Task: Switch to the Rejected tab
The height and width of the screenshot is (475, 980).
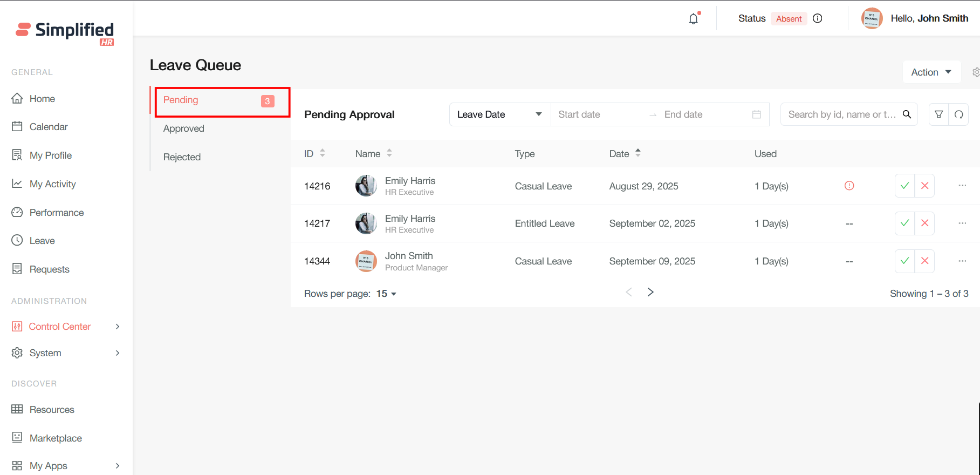Action: point(182,157)
